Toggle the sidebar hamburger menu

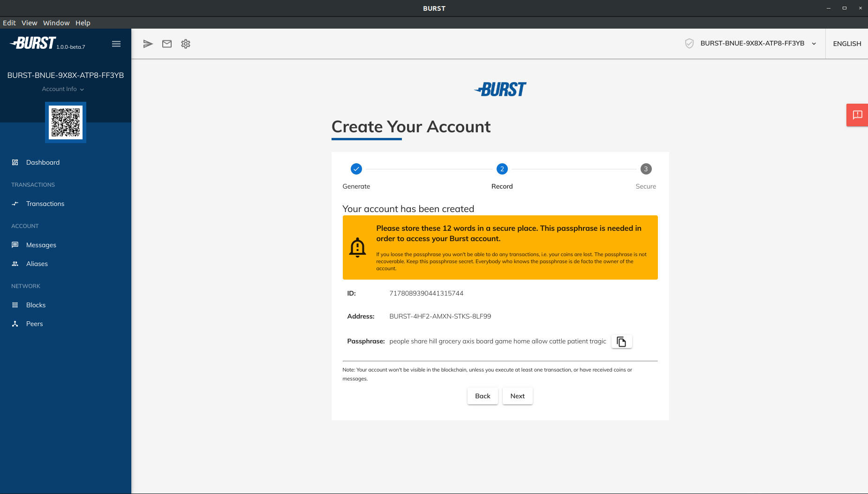click(116, 44)
